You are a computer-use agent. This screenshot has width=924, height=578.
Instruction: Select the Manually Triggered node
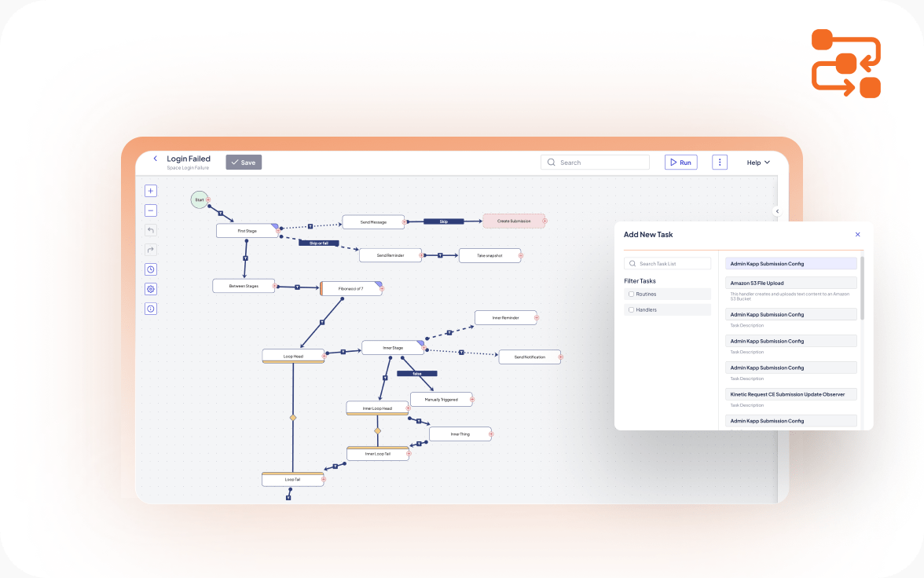pyautogui.click(x=441, y=400)
